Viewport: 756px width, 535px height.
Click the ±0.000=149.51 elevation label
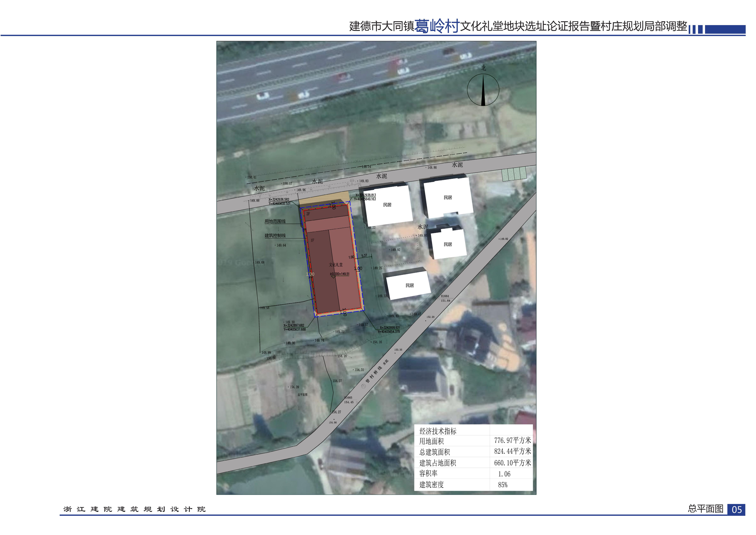point(339,274)
